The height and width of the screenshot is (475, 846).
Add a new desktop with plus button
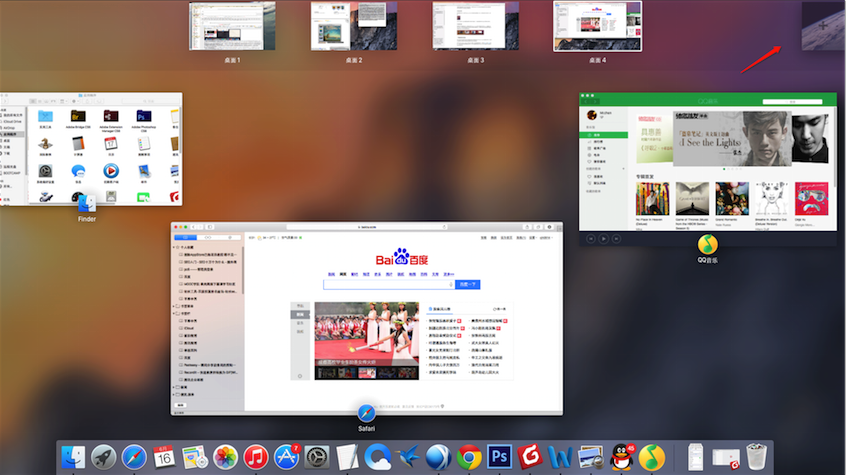(x=823, y=25)
